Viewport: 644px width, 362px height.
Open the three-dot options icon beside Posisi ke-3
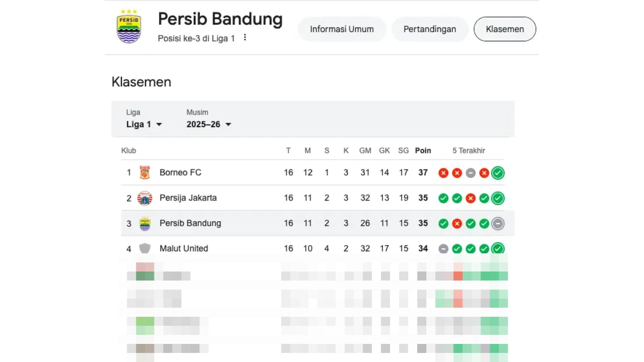(x=245, y=37)
